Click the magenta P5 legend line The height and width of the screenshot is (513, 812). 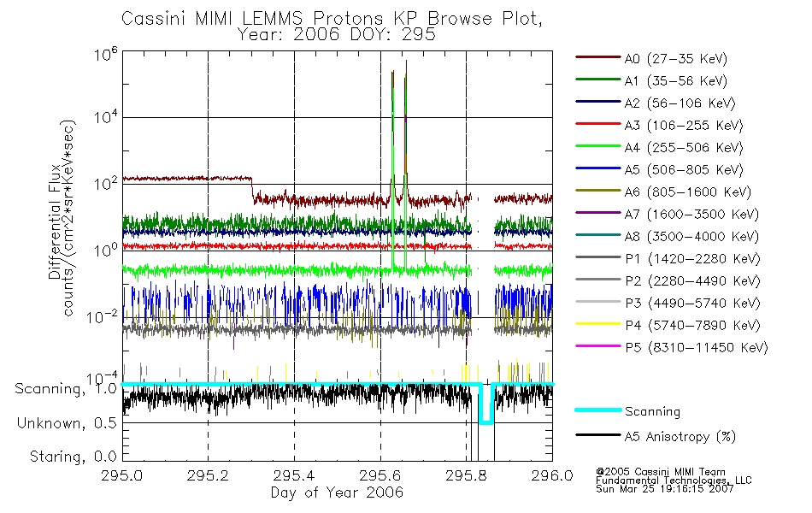pos(598,346)
